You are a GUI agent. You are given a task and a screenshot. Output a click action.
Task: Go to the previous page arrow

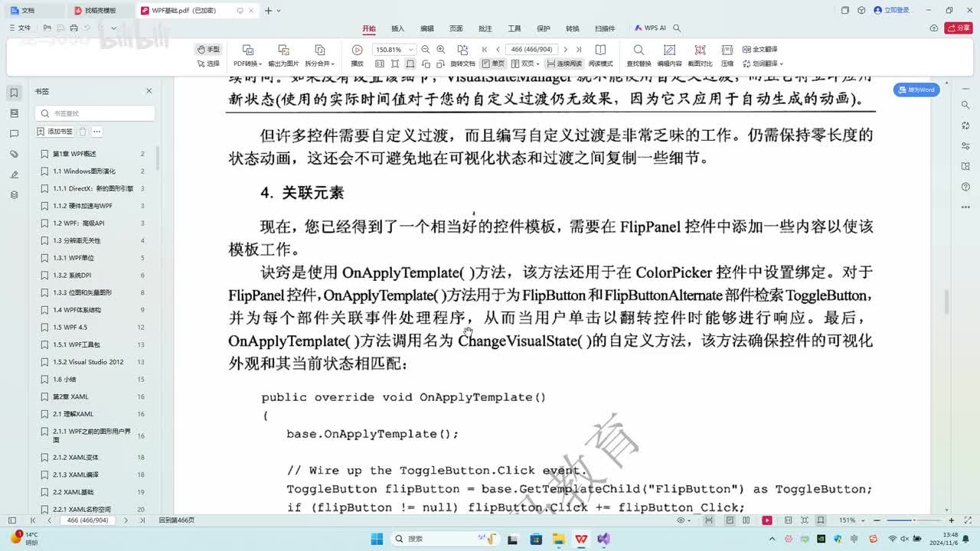click(x=498, y=49)
